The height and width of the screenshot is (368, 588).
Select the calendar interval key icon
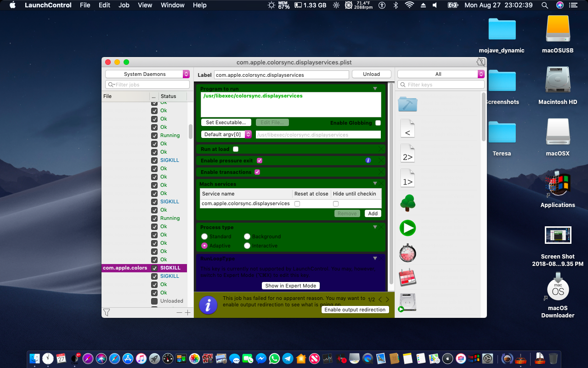coord(407,277)
